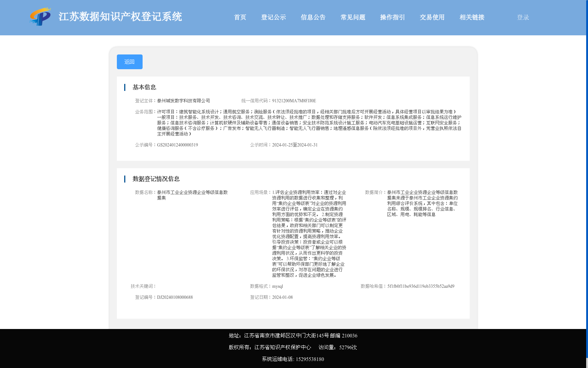This screenshot has width=588, height=368.
Task: Select publication number GS2024012400000319
Action: (178, 145)
